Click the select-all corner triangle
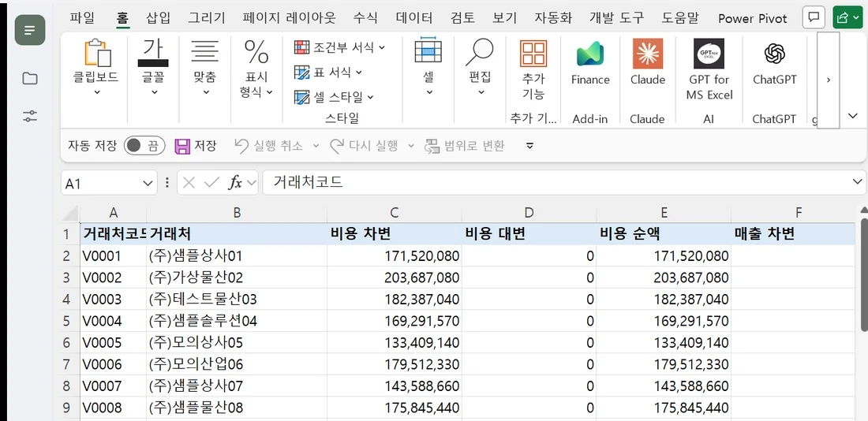 70,213
